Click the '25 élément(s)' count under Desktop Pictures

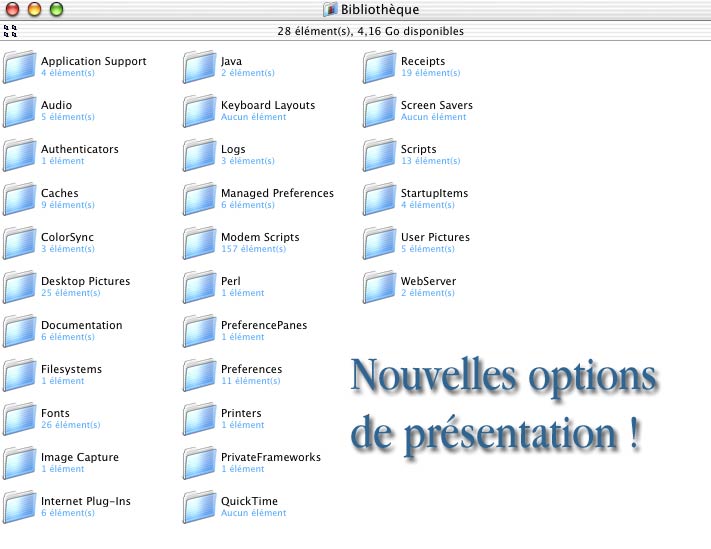pos(71,293)
